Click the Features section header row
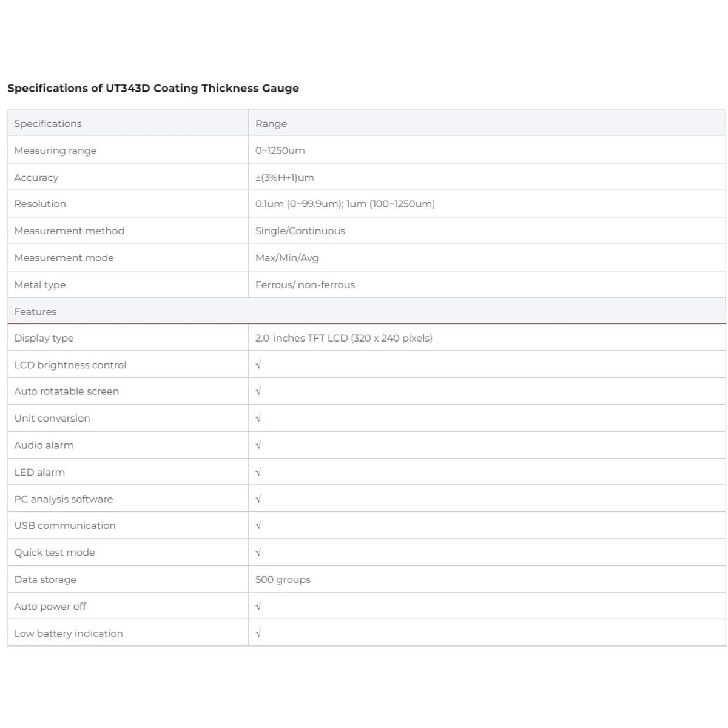This screenshot has width=728, height=728. point(366,311)
